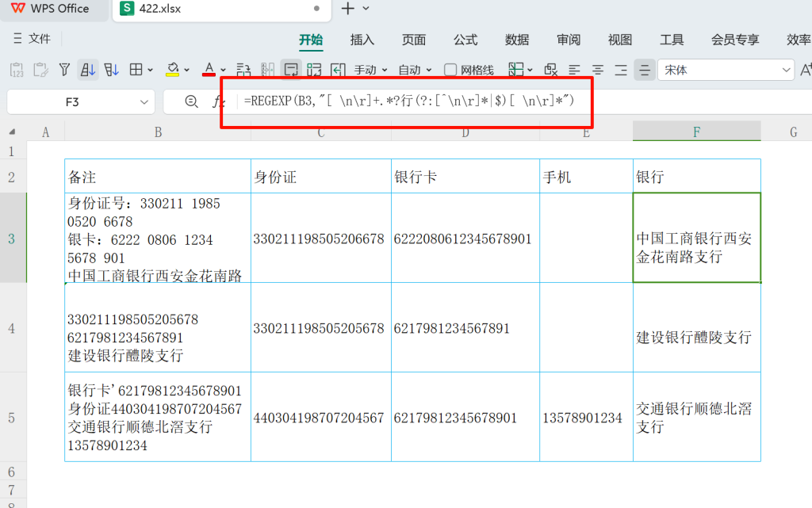Click cell 建设银行醴陵支行 in column F
The width and height of the screenshot is (812, 508).
tap(696, 328)
